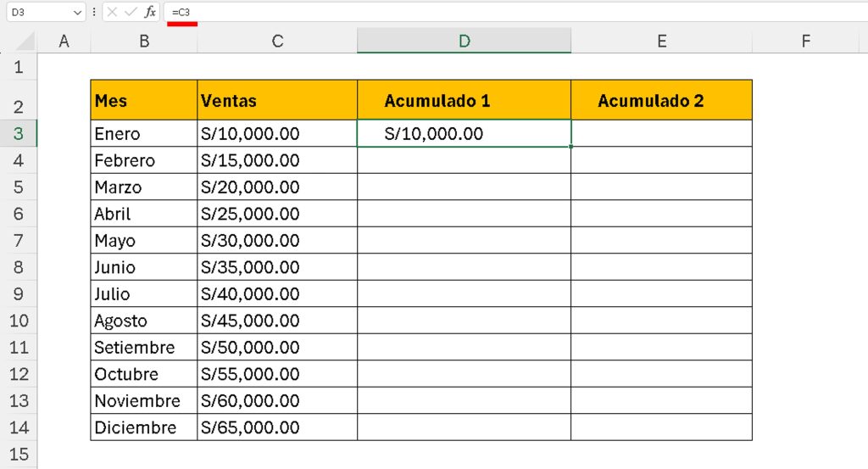Select the cell containing Enero

point(144,134)
